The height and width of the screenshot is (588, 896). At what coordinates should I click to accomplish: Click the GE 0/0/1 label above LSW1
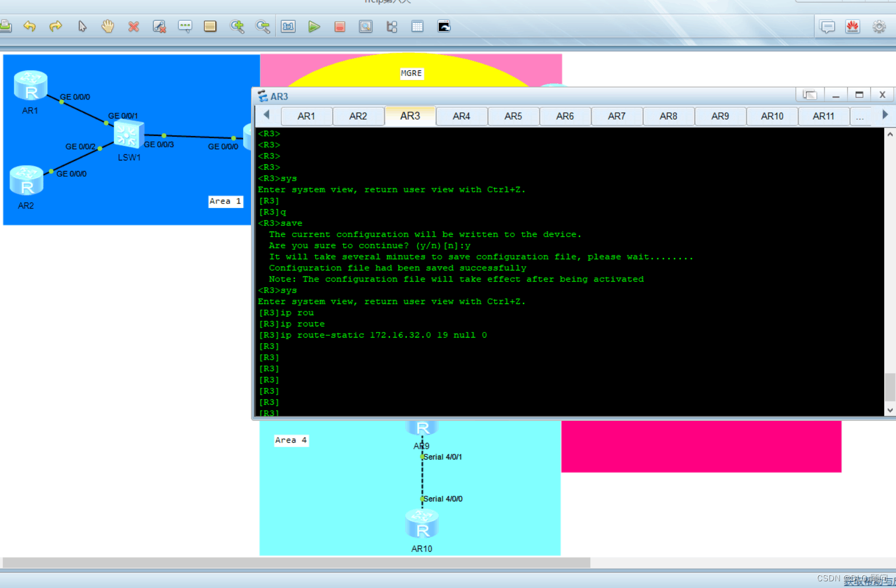pos(123,116)
